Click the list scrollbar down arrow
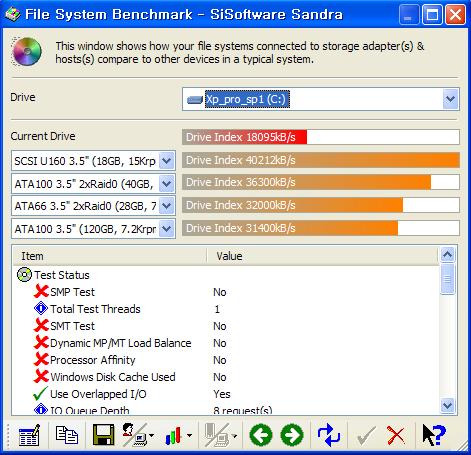Image resolution: width=471 pixels, height=455 pixels. coord(447,405)
